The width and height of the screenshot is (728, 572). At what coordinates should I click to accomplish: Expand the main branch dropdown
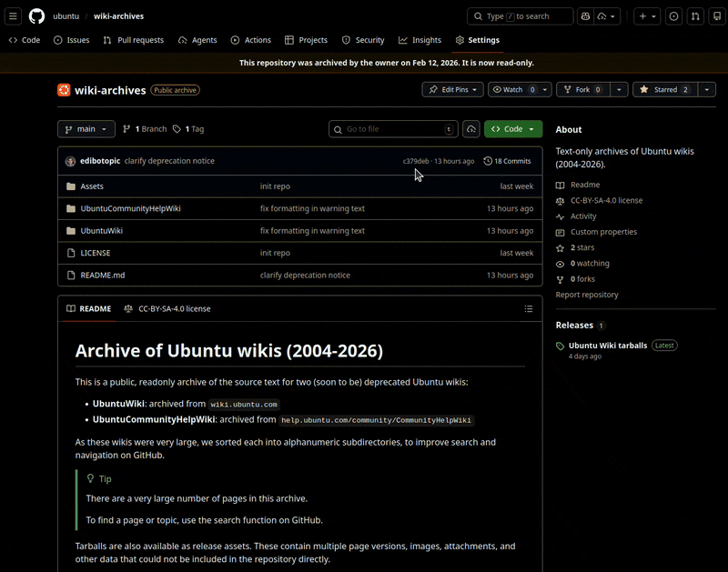click(x=86, y=129)
